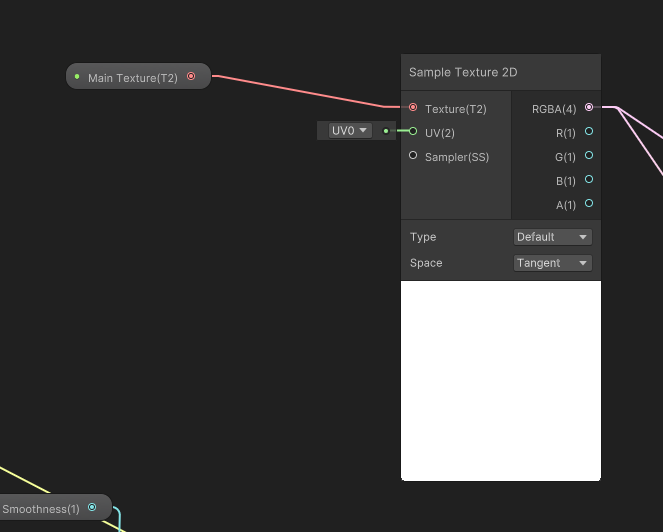Click the Texture(T2) label
663x532 pixels.
point(455,109)
